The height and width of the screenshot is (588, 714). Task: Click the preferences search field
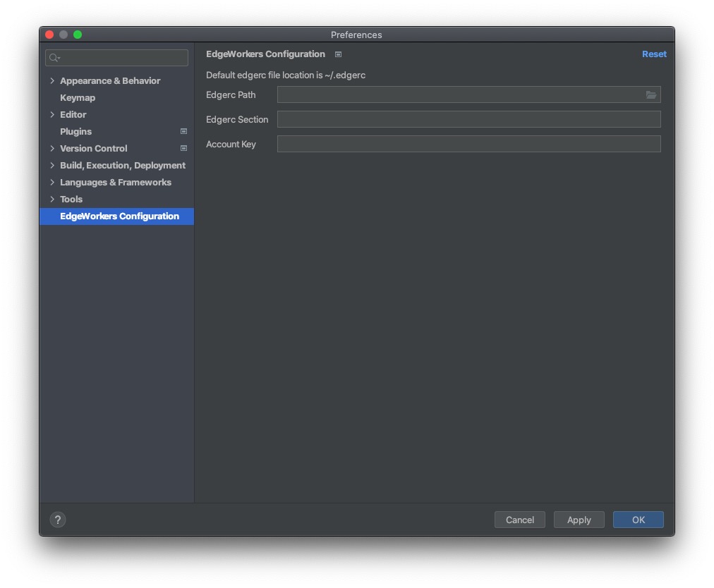116,58
